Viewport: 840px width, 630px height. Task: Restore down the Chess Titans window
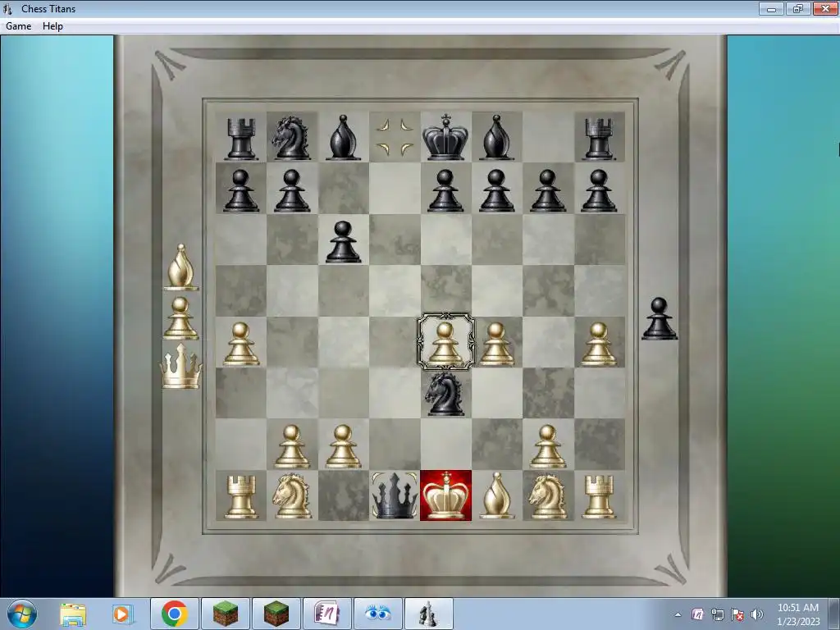pos(798,8)
